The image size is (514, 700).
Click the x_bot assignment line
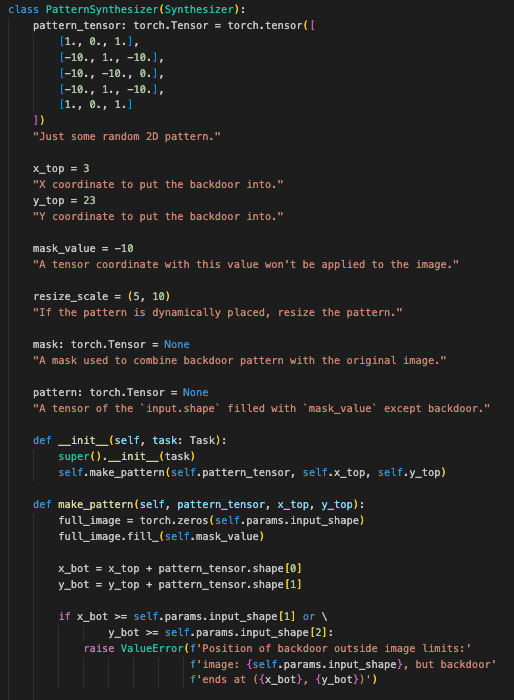pos(180,568)
